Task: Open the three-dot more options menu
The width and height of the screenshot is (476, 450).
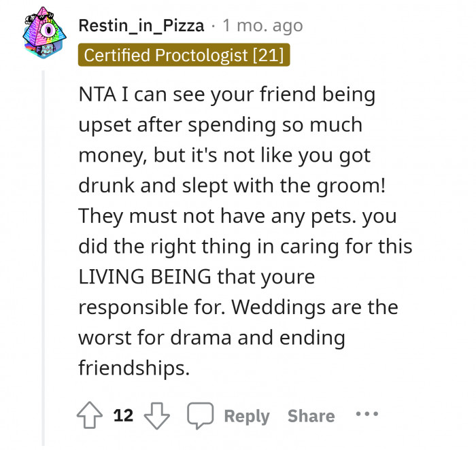Action: point(367,414)
